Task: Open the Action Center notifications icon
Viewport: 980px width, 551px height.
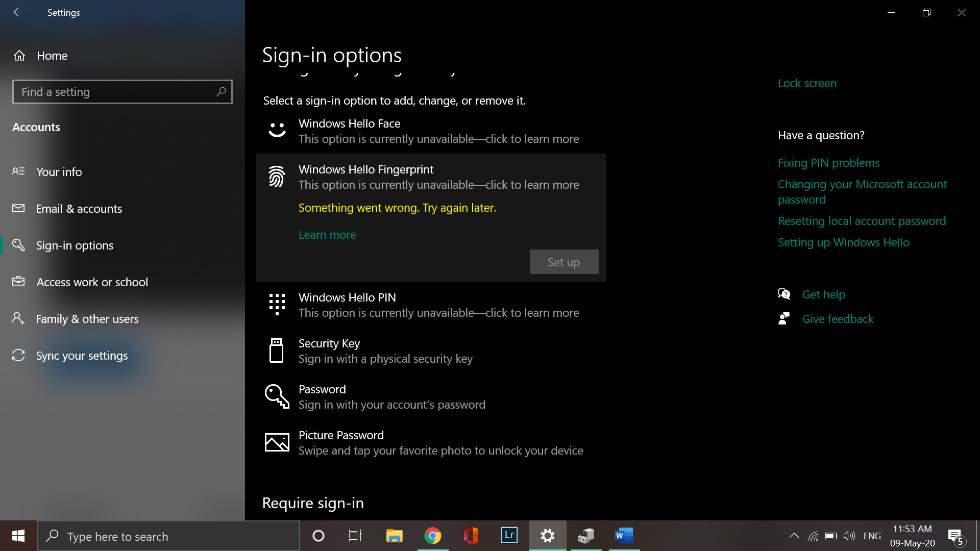Action: [x=957, y=537]
